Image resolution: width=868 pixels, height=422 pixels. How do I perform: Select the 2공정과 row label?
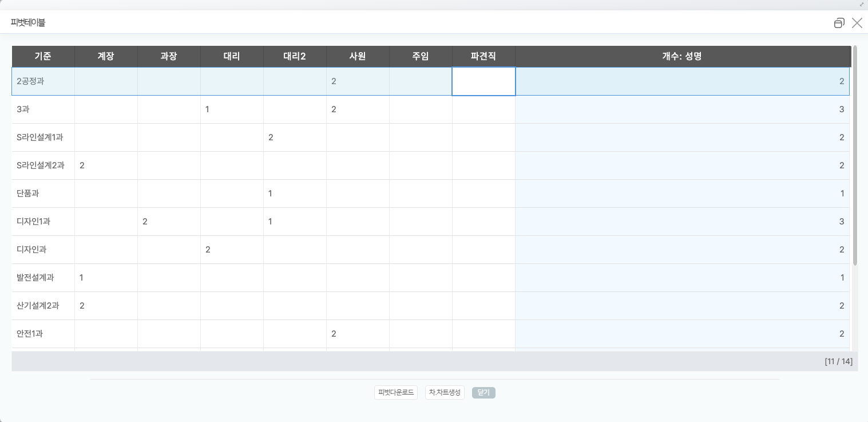[x=43, y=81]
